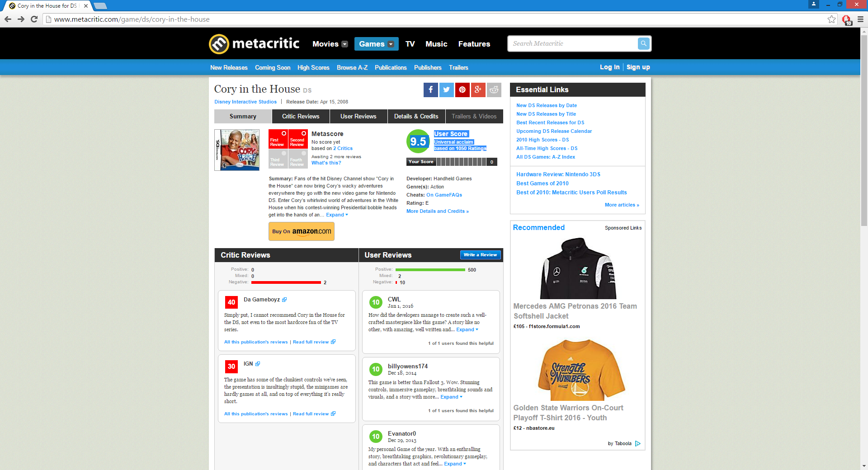This screenshot has height=470, width=868.
Task: Click Write a Review button
Action: click(x=480, y=255)
